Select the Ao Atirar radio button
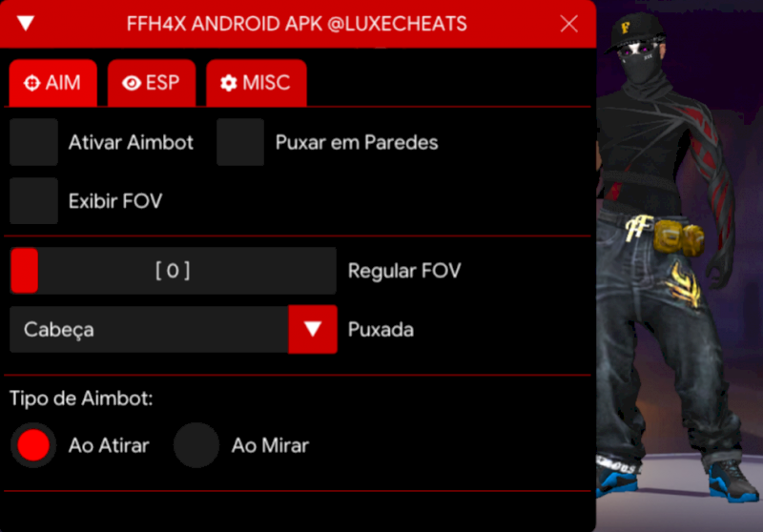 (33, 445)
